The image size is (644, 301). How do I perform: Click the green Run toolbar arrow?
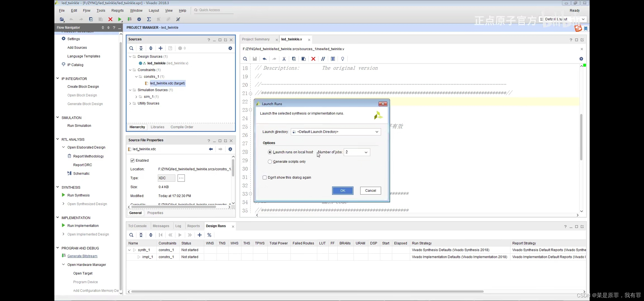(x=120, y=19)
